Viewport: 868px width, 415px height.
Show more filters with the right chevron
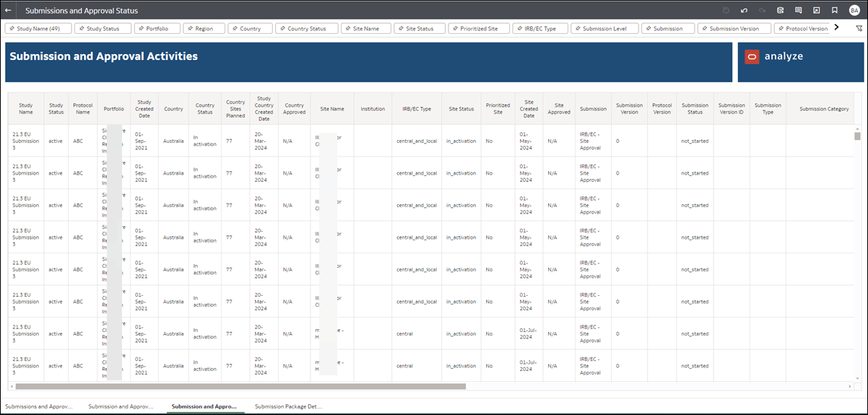[x=836, y=27]
